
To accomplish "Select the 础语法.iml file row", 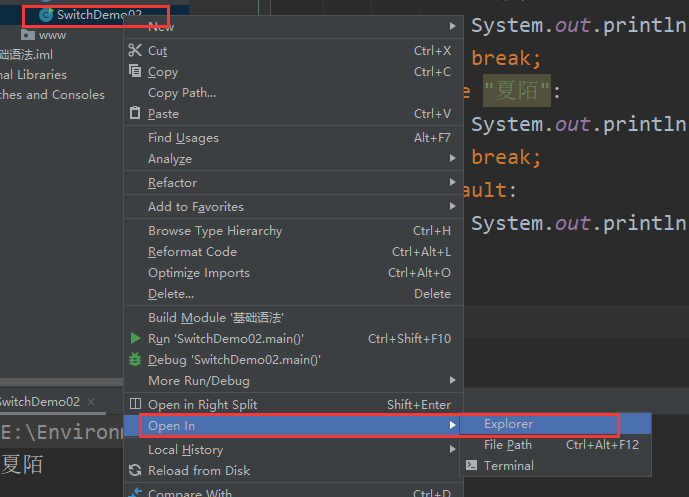I will (x=26, y=55).
